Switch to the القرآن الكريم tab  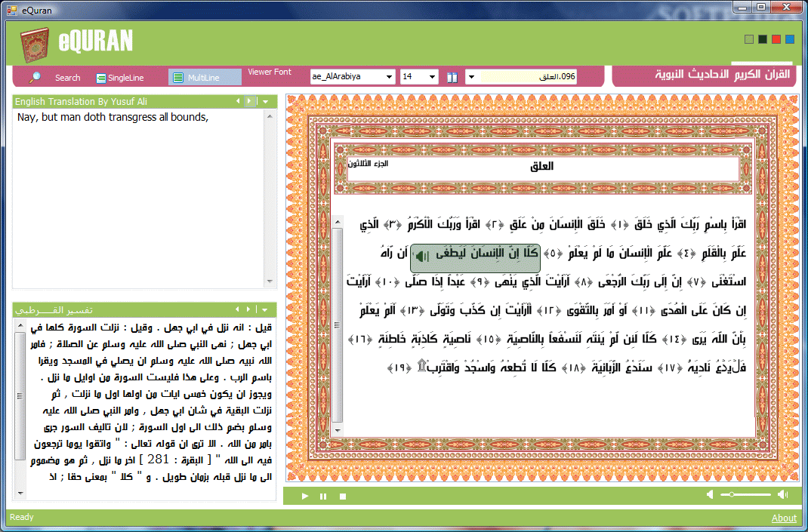(x=763, y=74)
